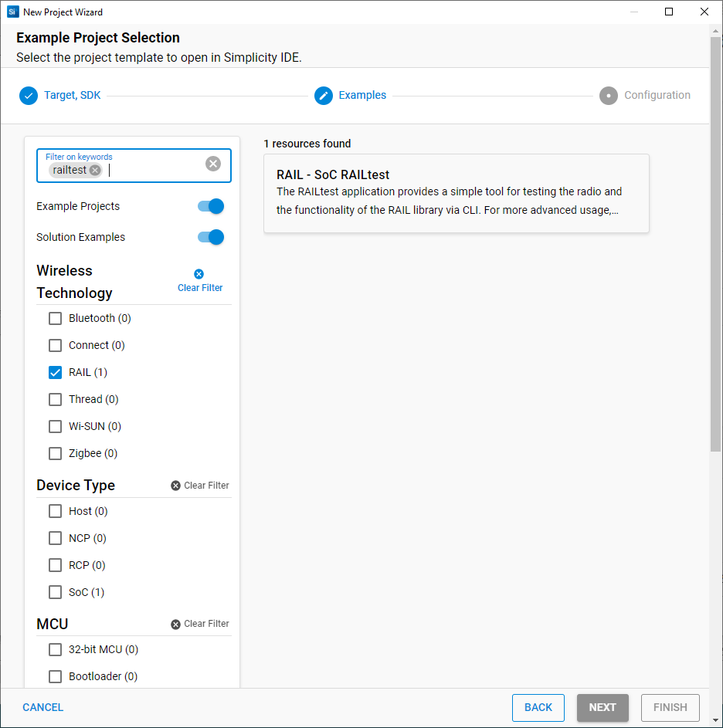
Task: Clear the Wireless Technology filter
Action: (200, 281)
